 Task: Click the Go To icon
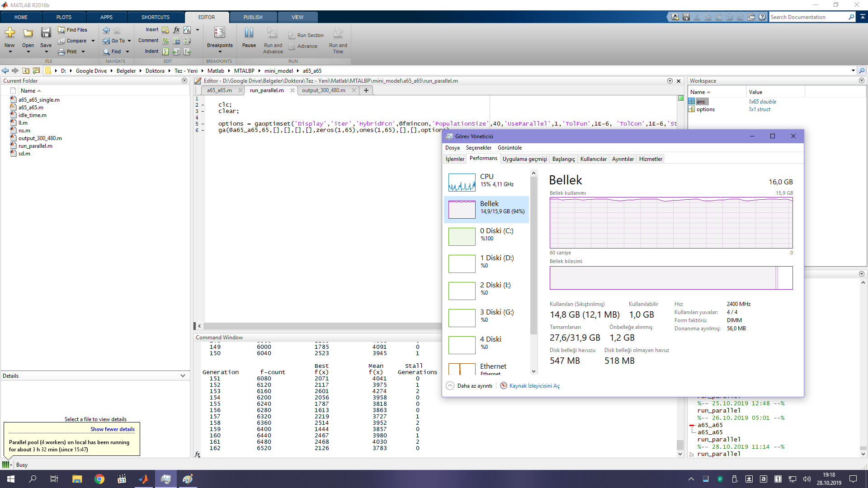click(x=106, y=41)
